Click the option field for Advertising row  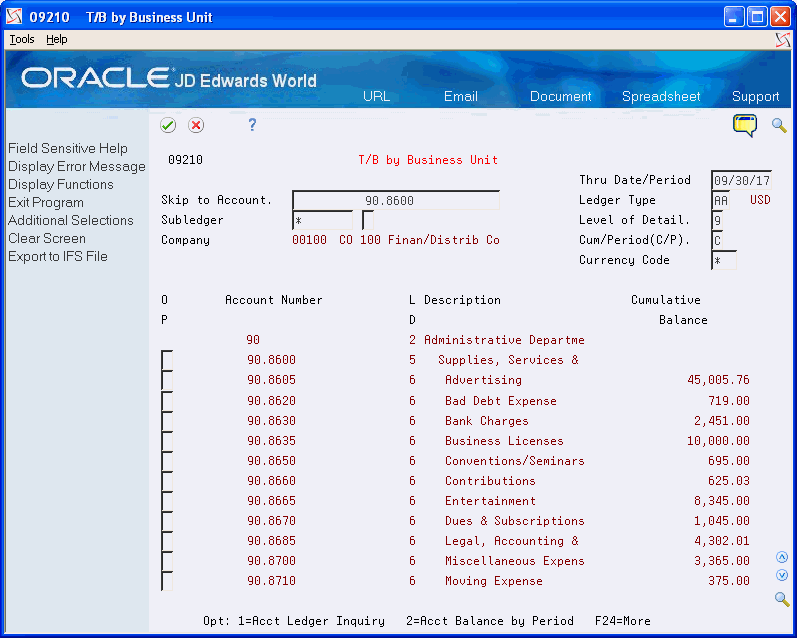(167, 380)
